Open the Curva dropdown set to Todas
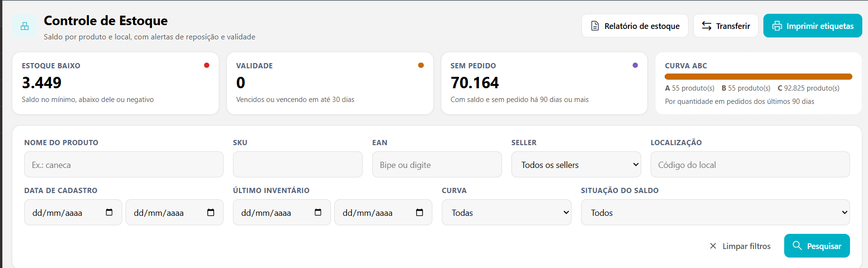Viewport: 868px width, 268px height. click(x=507, y=213)
